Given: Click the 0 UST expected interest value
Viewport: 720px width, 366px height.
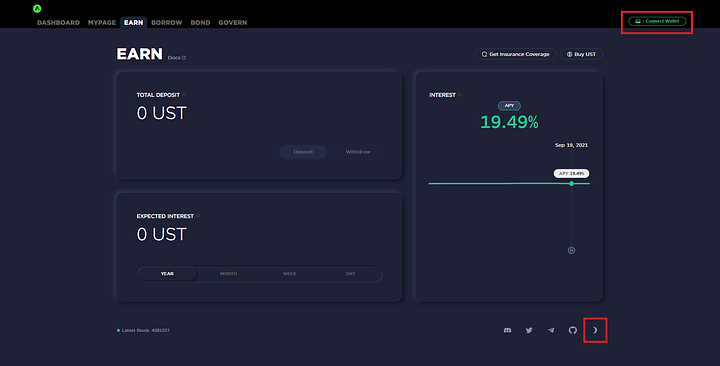Looking at the screenshot, I should [162, 234].
